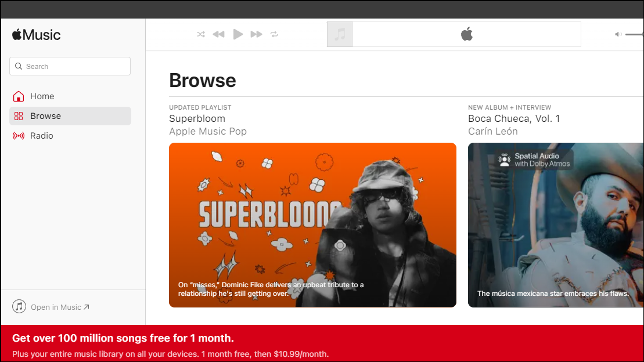The image size is (644, 362).
Task: Click the Dominic Fike caption on Superbloom
Action: click(x=271, y=289)
